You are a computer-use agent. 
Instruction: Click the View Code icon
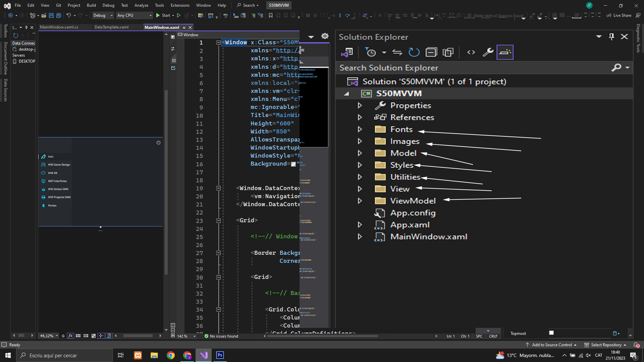click(471, 52)
